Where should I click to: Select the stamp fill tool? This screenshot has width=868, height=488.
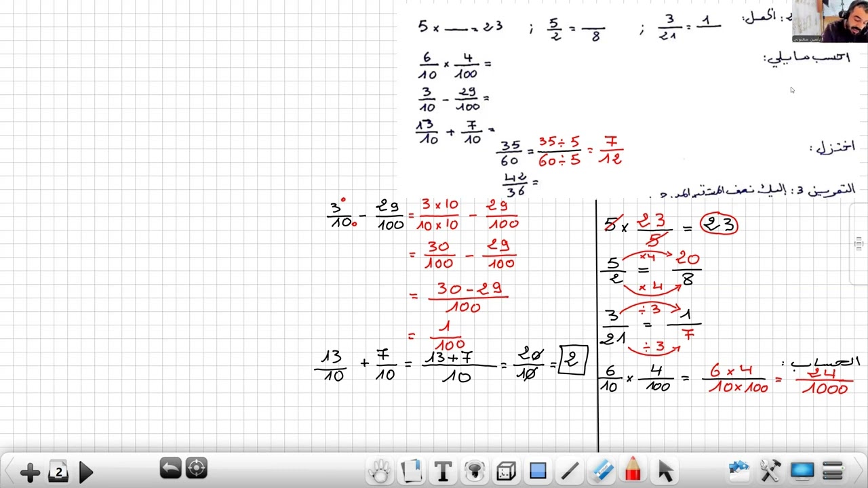pos(475,470)
